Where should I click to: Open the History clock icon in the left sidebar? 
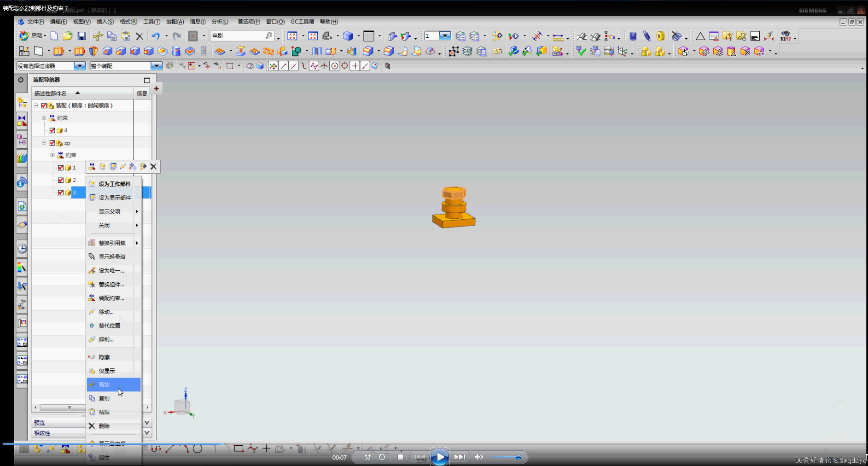tap(22, 249)
